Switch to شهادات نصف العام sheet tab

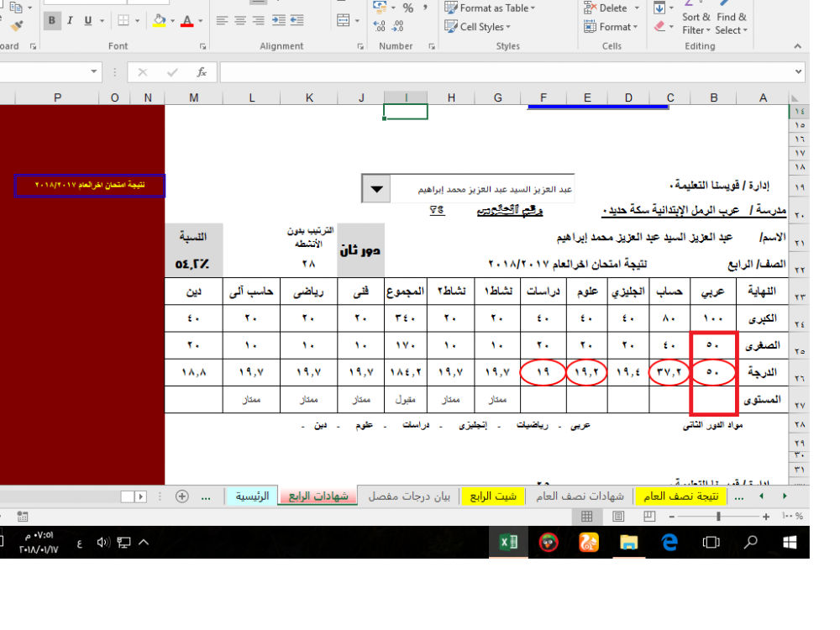(580, 496)
